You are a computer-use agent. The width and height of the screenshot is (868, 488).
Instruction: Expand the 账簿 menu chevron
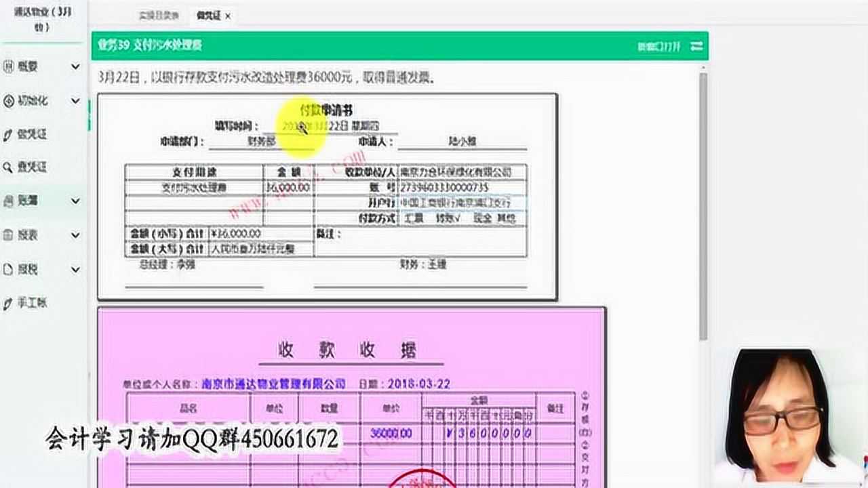[x=75, y=201]
